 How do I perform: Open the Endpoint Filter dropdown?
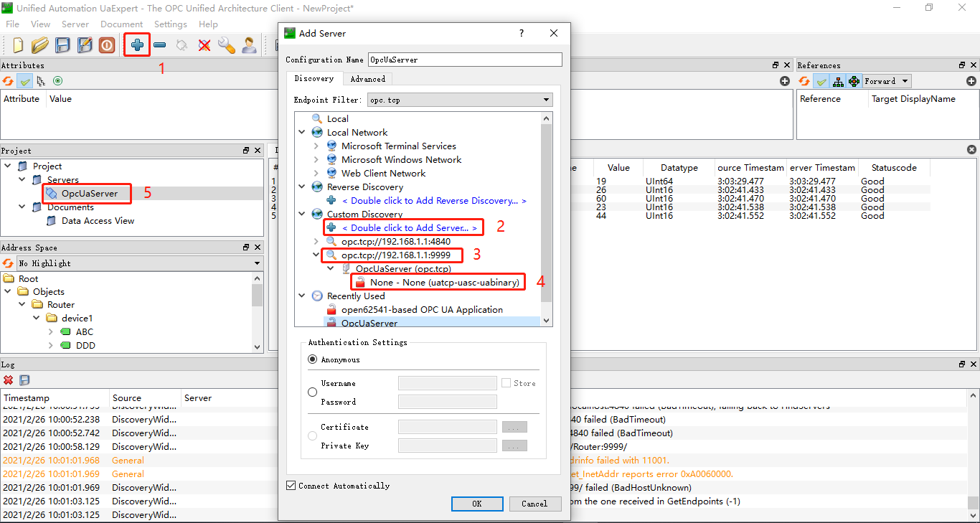pyautogui.click(x=460, y=100)
